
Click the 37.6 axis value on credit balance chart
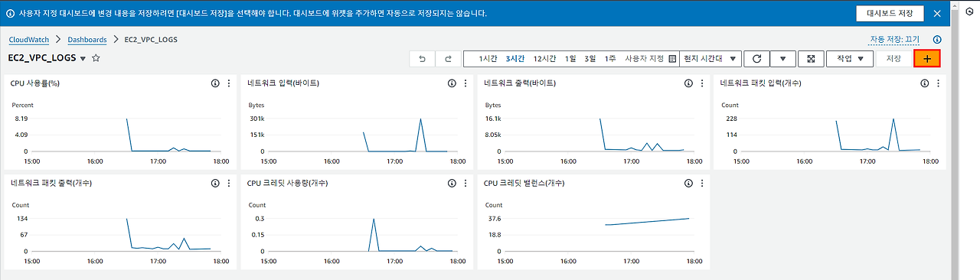(x=494, y=219)
